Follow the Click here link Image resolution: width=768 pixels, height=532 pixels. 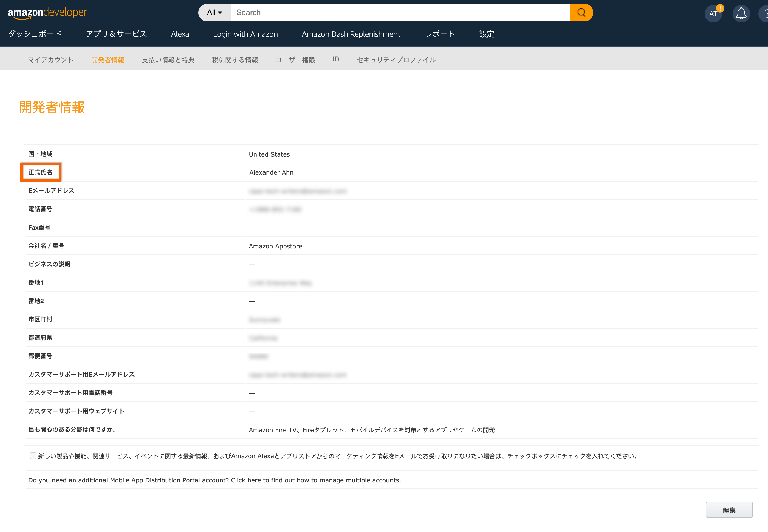(246, 480)
